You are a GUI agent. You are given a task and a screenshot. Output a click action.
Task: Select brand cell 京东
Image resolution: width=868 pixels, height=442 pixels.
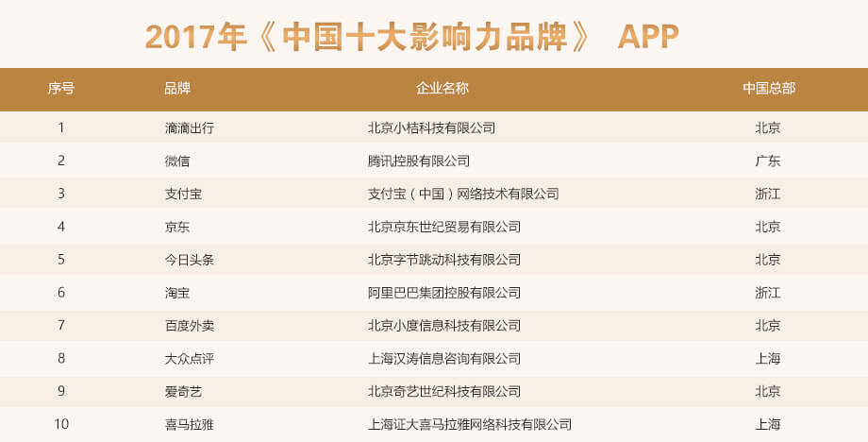177,227
